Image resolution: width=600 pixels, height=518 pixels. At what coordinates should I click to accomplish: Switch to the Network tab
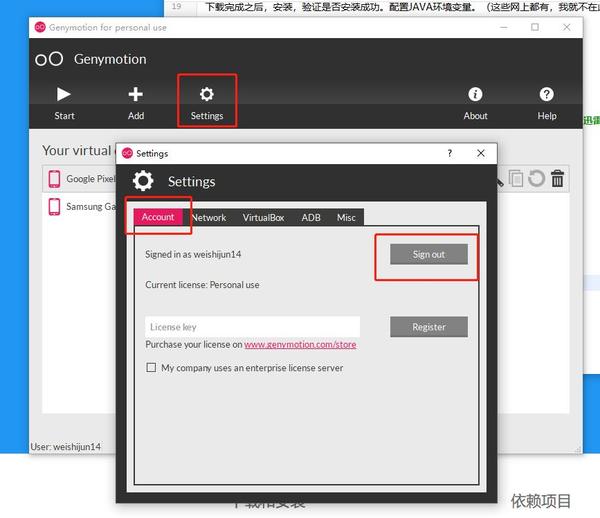[209, 217]
